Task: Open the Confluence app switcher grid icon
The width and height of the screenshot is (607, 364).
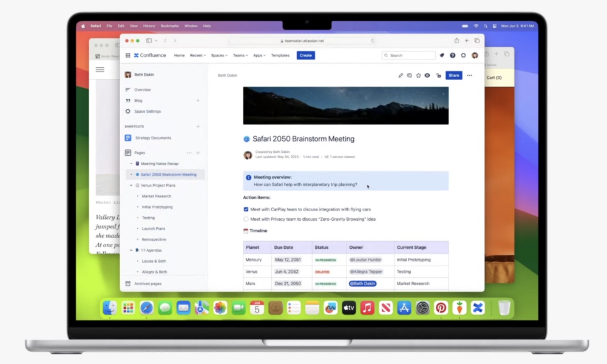Action: pos(127,55)
